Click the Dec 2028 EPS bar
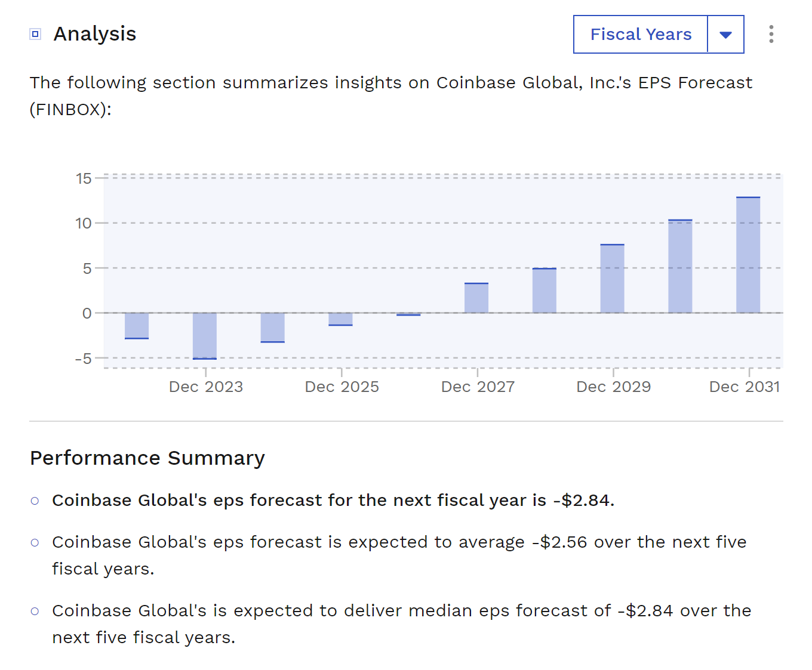 coord(545,291)
